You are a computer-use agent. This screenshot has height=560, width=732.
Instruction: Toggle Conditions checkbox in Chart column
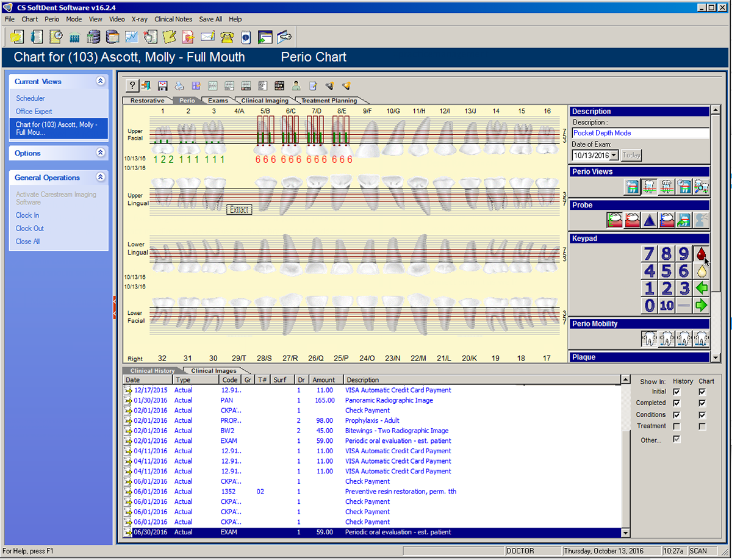pyautogui.click(x=702, y=415)
